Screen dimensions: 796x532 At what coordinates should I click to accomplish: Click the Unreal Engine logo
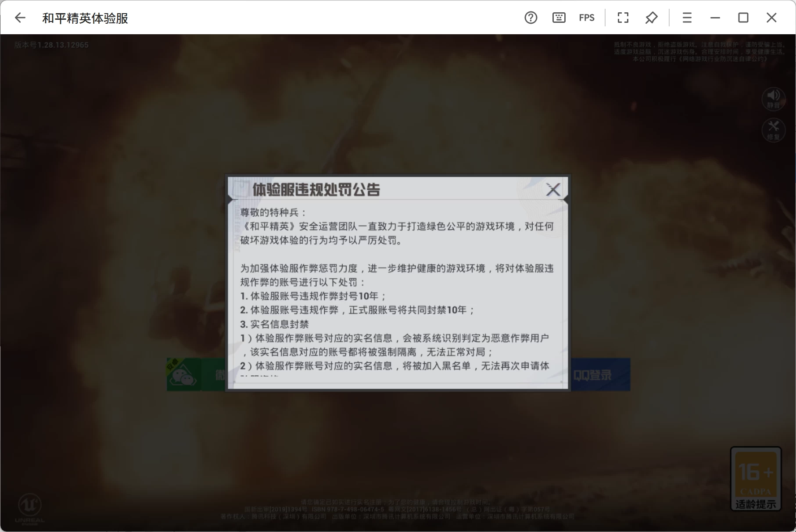[x=30, y=507]
